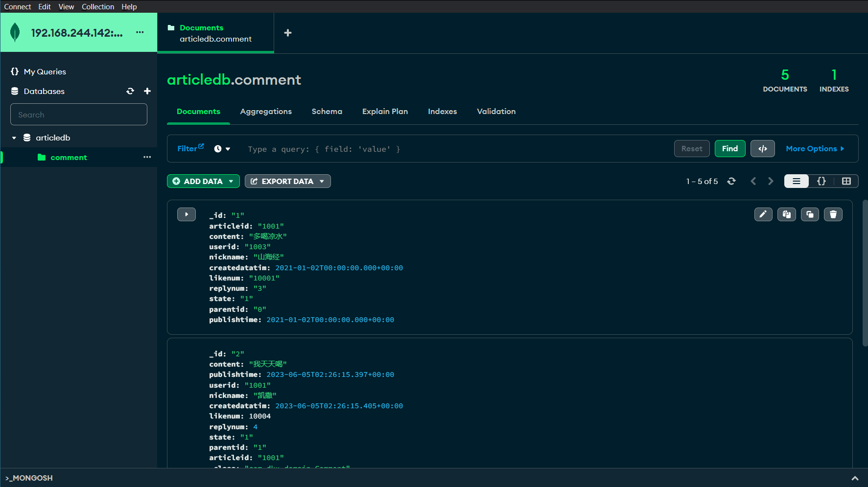868x487 pixels.
Task: Delete document 1 with trash icon
Action: 833,214
